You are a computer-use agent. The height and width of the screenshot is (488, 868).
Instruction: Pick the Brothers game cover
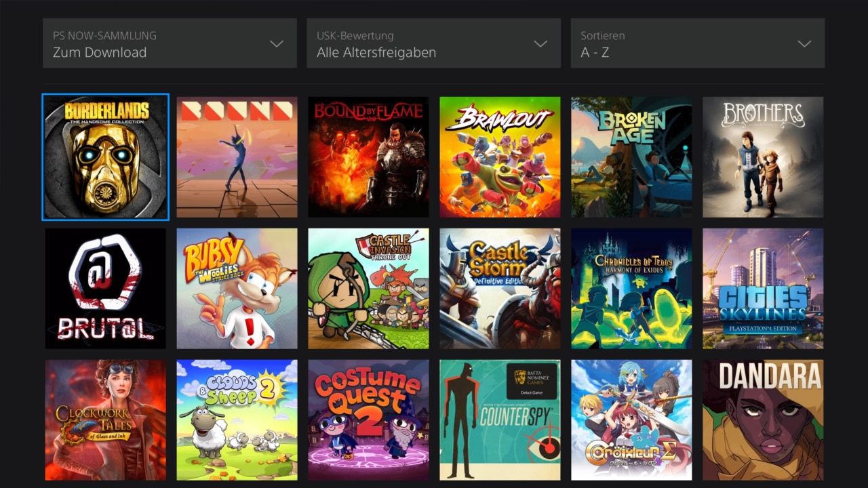pyautogui.click(x=763, y=157)
